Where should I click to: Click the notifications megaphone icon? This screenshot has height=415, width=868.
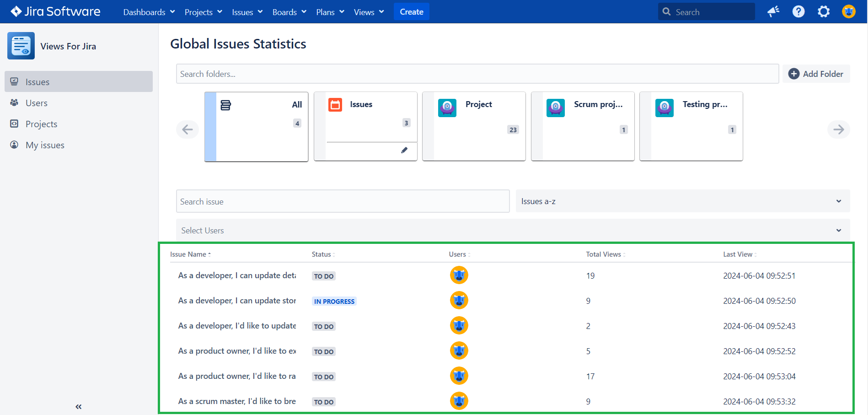click(x=773, y=12)
